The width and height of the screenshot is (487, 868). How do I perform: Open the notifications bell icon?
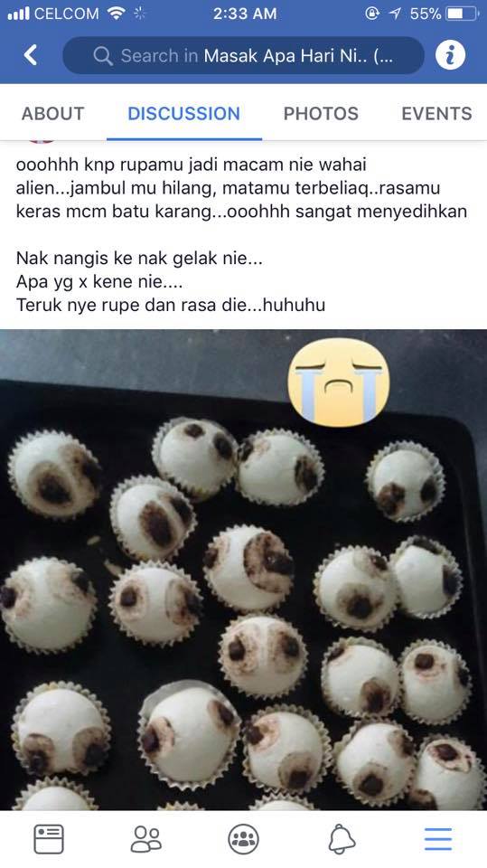click(342, 839)
